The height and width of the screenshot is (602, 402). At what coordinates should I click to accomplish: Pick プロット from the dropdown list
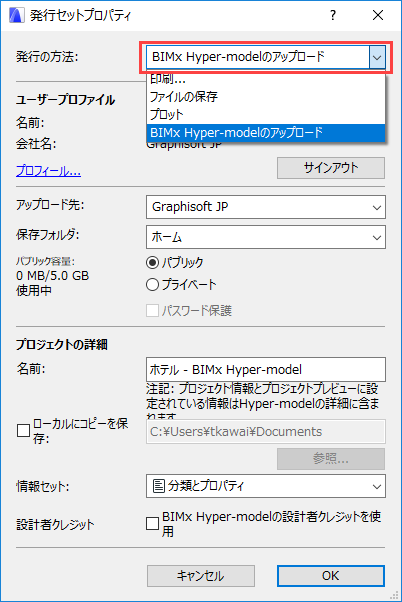click(266, 114)
